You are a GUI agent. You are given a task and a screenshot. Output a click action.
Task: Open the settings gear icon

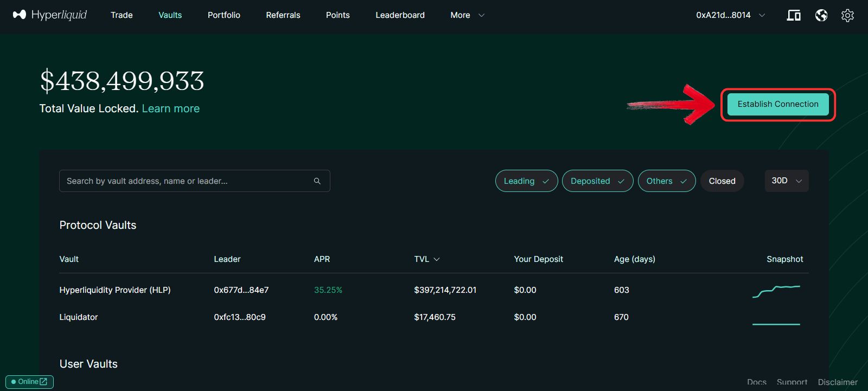tap(847, 15)
